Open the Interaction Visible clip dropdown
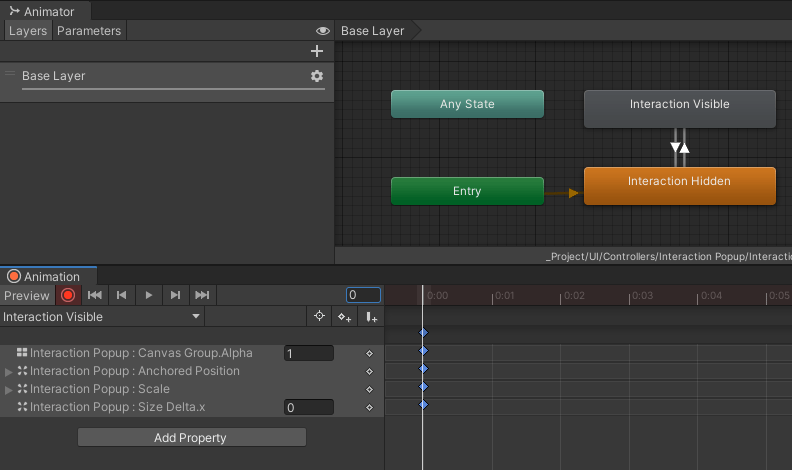The image size is (792, 470). tap(102, 317)
